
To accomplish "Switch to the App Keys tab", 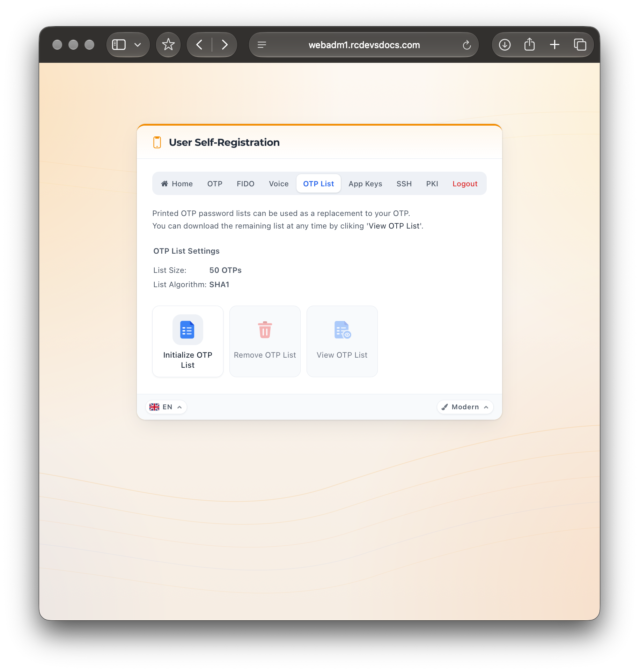I will (x=365, y=184).
